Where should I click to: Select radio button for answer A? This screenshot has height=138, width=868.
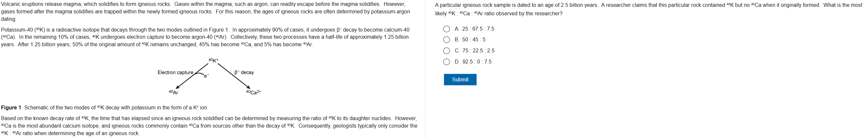[447, 29]
